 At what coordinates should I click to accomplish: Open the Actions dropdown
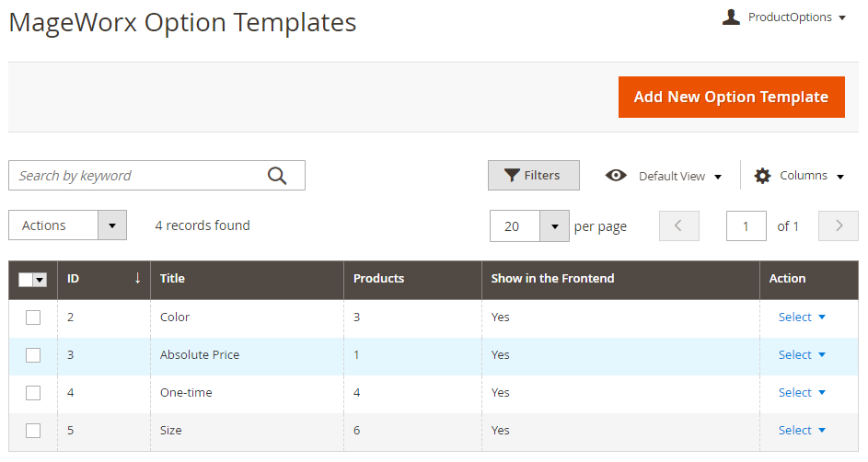(67, 225)
